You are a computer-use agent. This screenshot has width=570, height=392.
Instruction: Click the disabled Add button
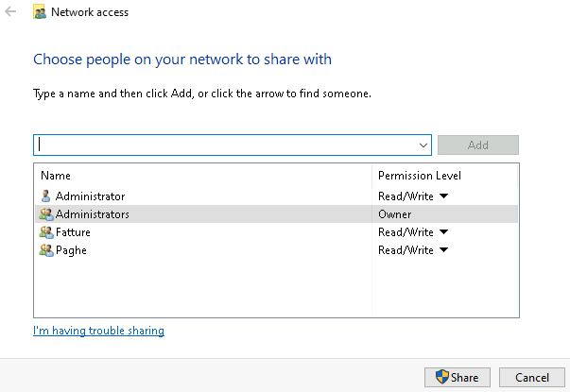coord(478,145)
